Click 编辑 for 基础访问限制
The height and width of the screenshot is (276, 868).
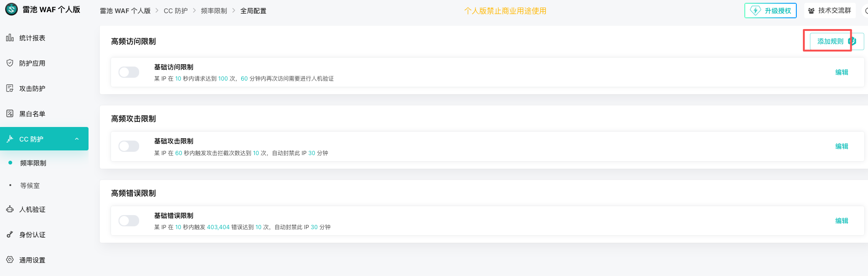(842, 72)
